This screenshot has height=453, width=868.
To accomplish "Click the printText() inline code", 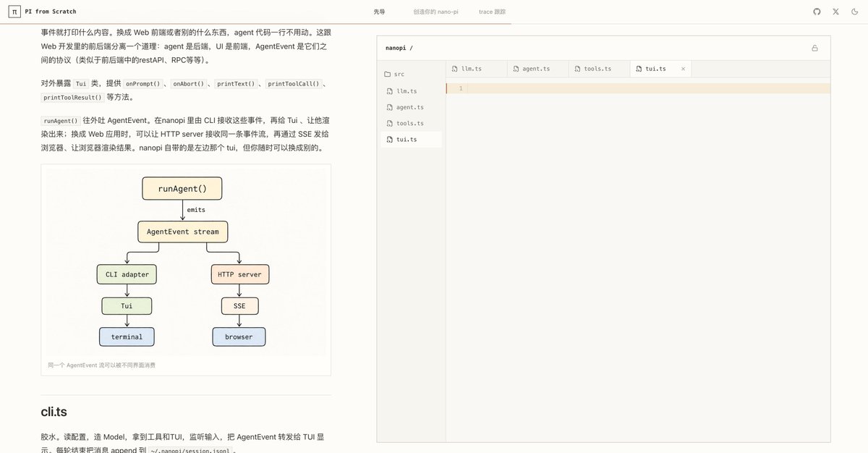I will click(x=237, y=84).
